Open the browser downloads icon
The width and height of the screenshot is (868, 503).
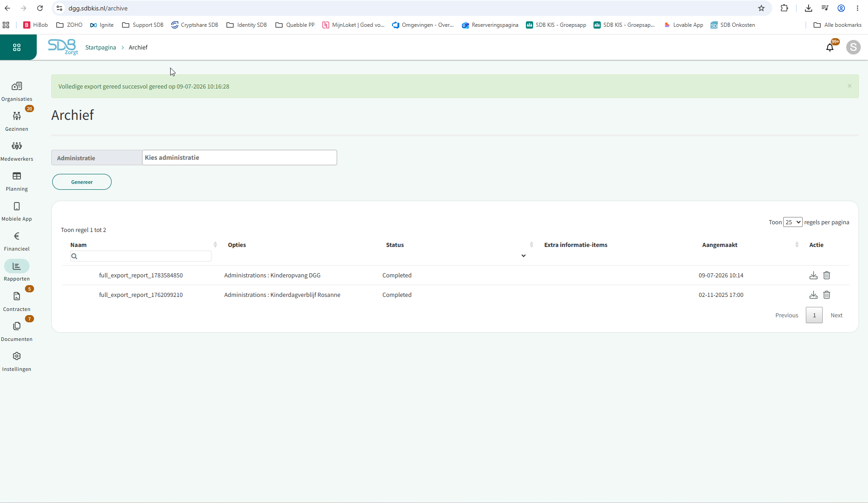pos(809,8)
